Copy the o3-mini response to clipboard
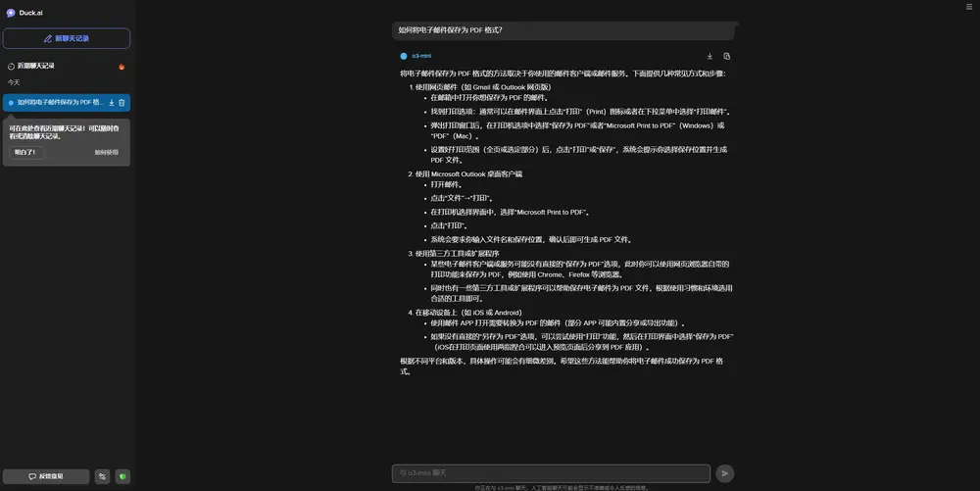This screenshot has height=491, width=980. [x=726, y=56]
